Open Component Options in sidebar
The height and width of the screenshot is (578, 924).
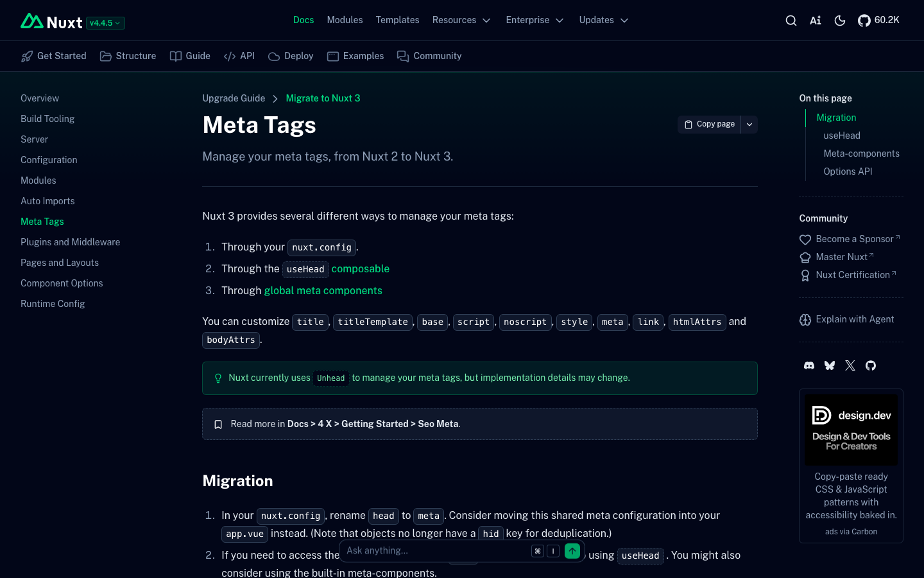(62, 283)
